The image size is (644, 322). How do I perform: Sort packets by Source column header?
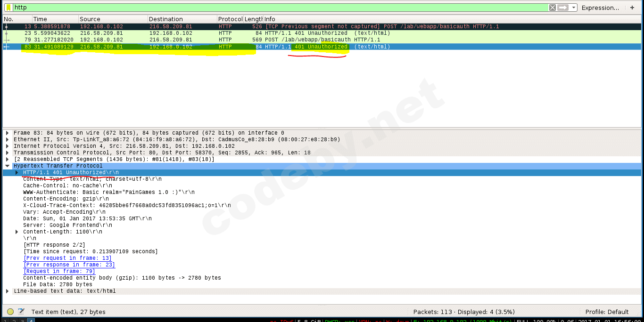(x=113, y=19)
